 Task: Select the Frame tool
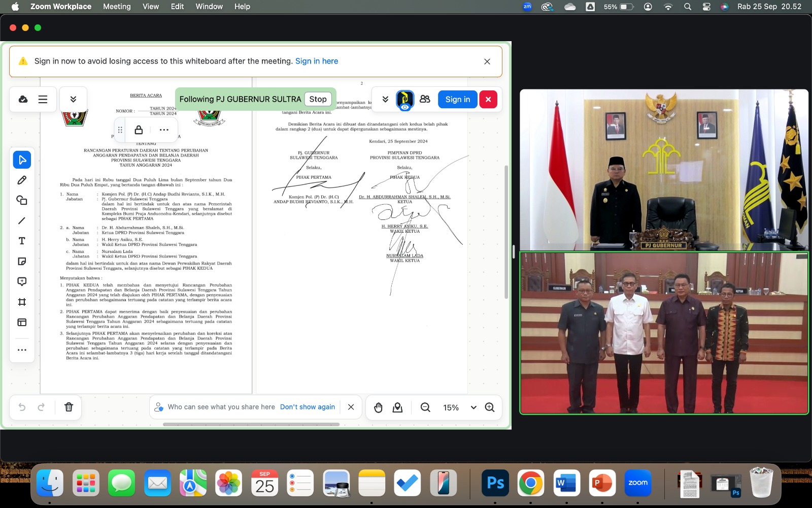22,302
